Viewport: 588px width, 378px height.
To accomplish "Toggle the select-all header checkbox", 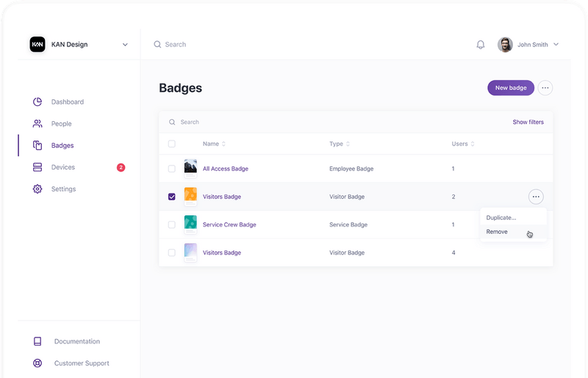I will [x=171, y=144].
